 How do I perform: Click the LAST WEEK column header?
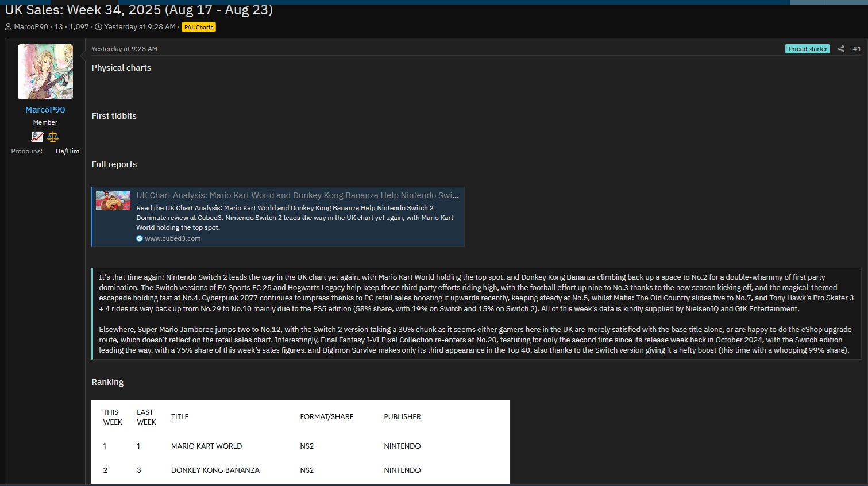click(x=146, y=417)
